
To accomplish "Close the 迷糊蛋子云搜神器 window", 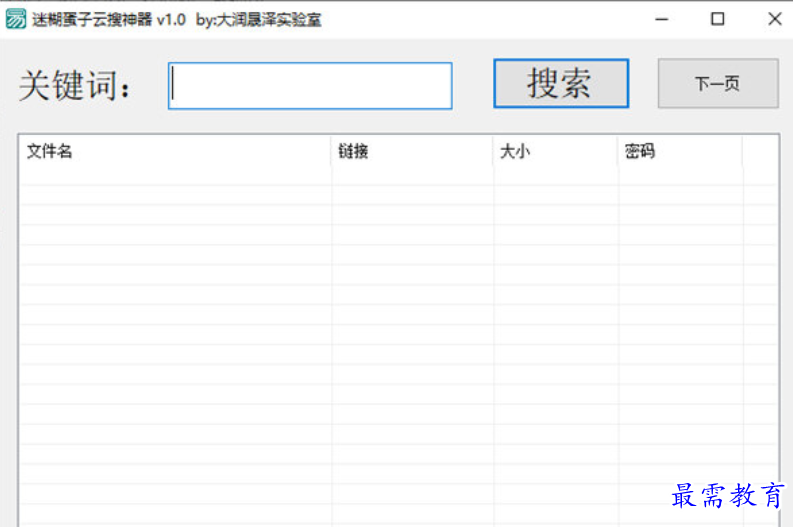I will click(x=775, y=19).
